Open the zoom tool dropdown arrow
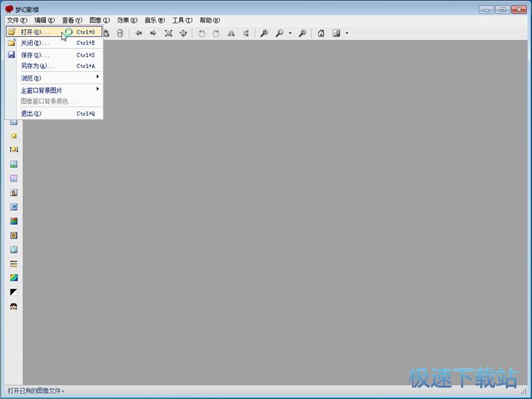Image resolution: width=532 pixels, height=399 pixels. click(290, 33)
